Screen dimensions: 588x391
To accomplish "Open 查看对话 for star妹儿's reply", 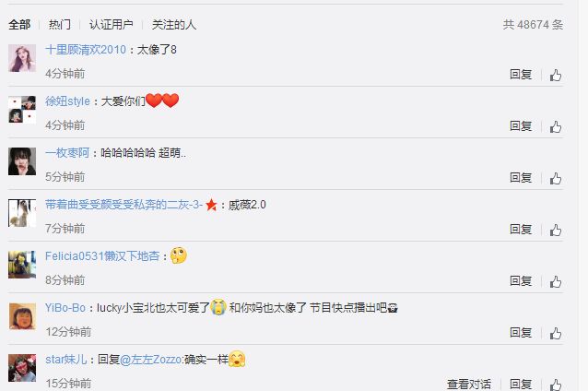I will (x=469, y=385).
